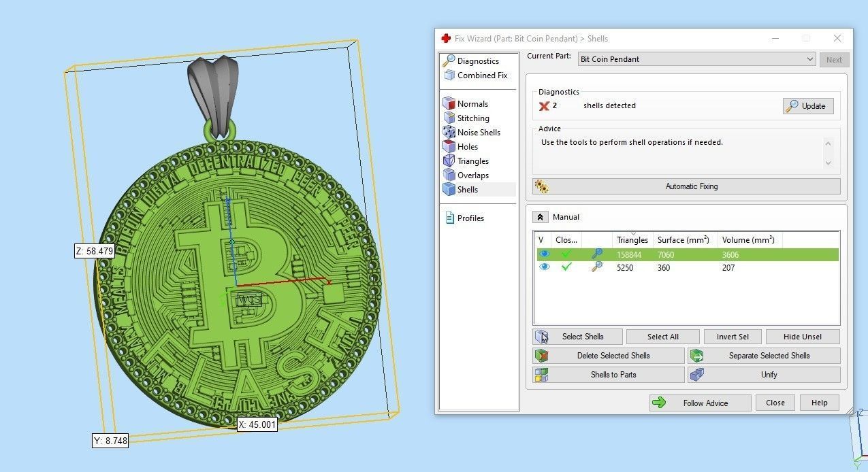Click the Z: 58.479 dimension label
The width and height of the screenshot is (868, 472).
point(95,251)
